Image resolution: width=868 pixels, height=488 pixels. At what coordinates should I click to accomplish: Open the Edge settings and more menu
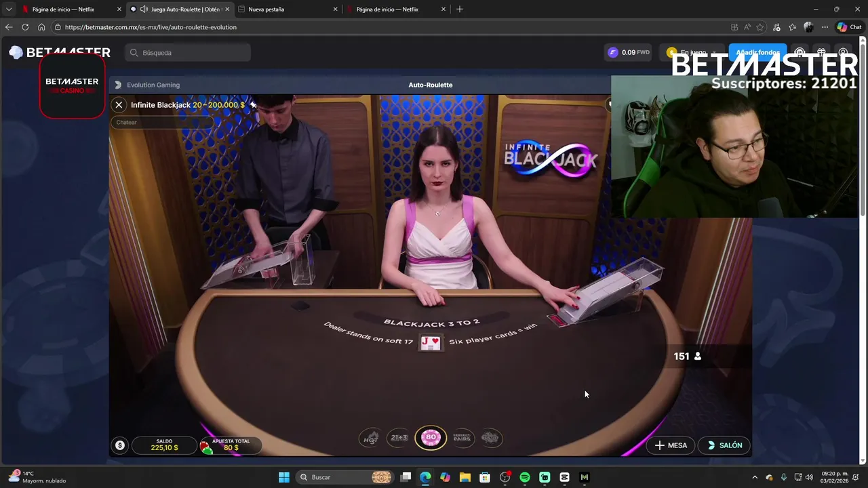pos(825,27)
